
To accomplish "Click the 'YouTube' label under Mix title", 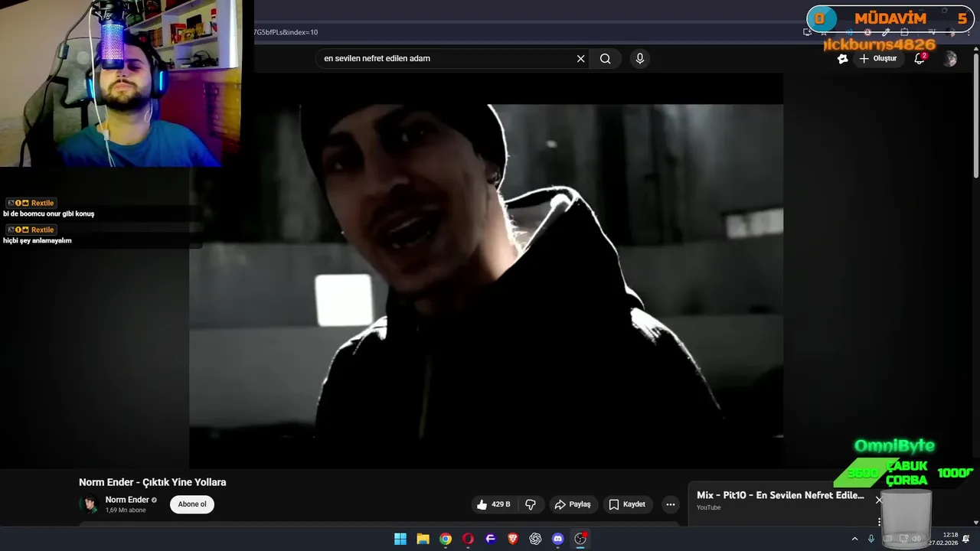I will click(x=708, y=507).
